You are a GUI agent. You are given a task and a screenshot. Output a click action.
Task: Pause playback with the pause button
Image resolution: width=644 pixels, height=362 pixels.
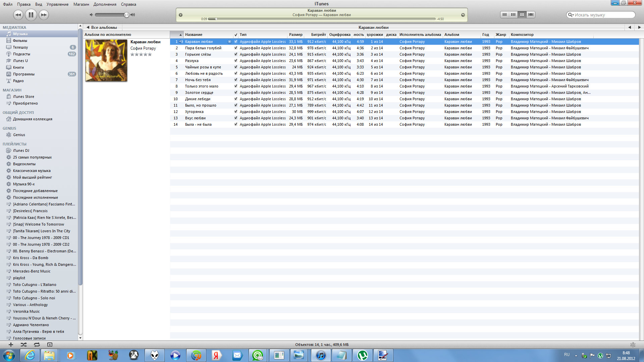[31, 15]
